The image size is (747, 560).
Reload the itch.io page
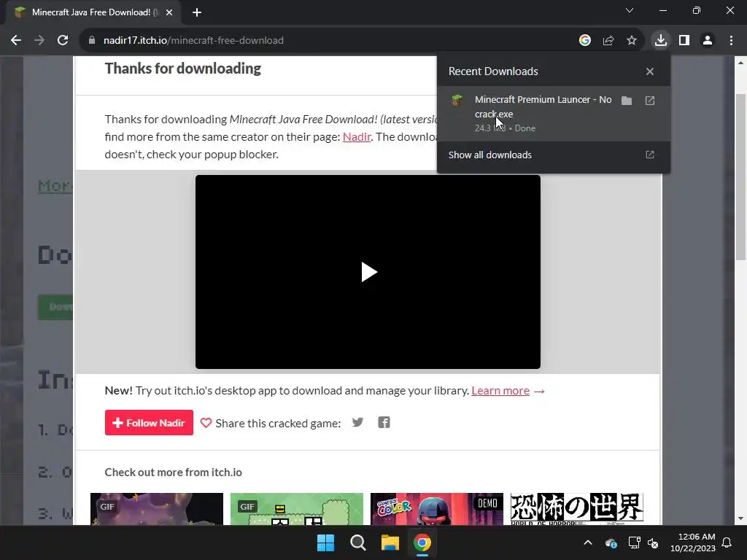[63, 41]
